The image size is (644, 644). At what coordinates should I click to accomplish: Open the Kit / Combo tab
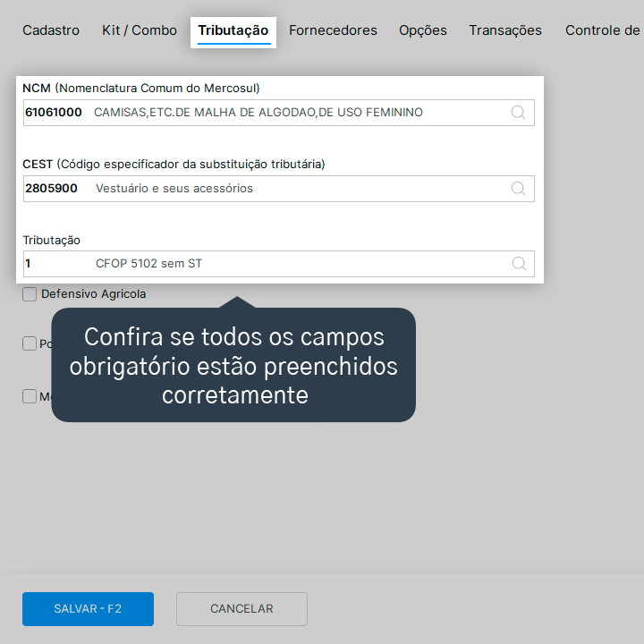coord(140,30)
